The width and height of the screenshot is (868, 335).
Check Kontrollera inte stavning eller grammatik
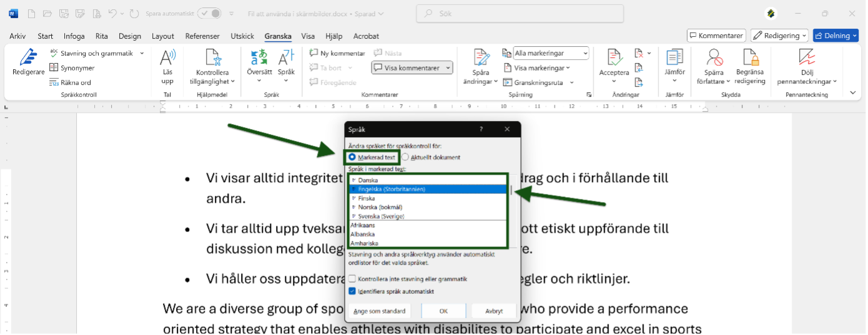tap(352, 279)
